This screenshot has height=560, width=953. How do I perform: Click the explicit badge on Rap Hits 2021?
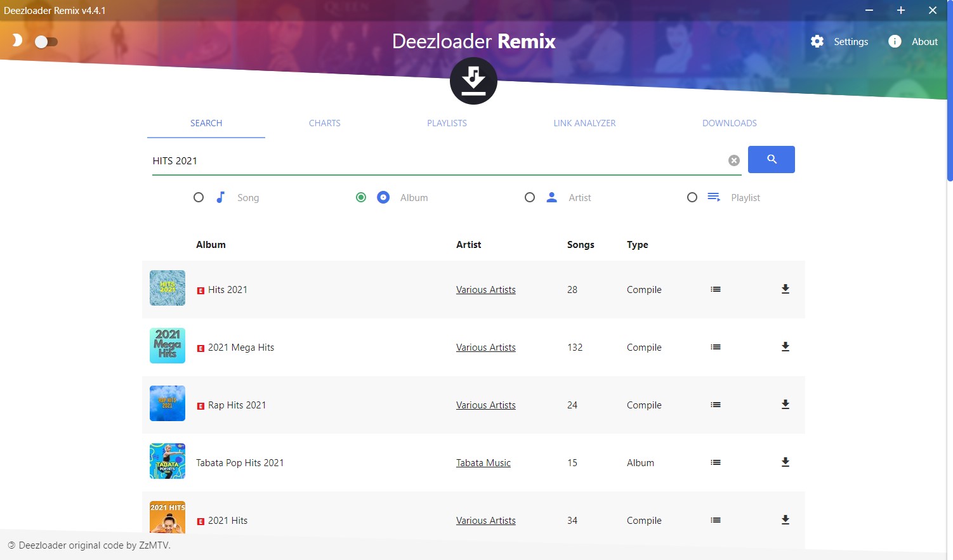(200, 406)
